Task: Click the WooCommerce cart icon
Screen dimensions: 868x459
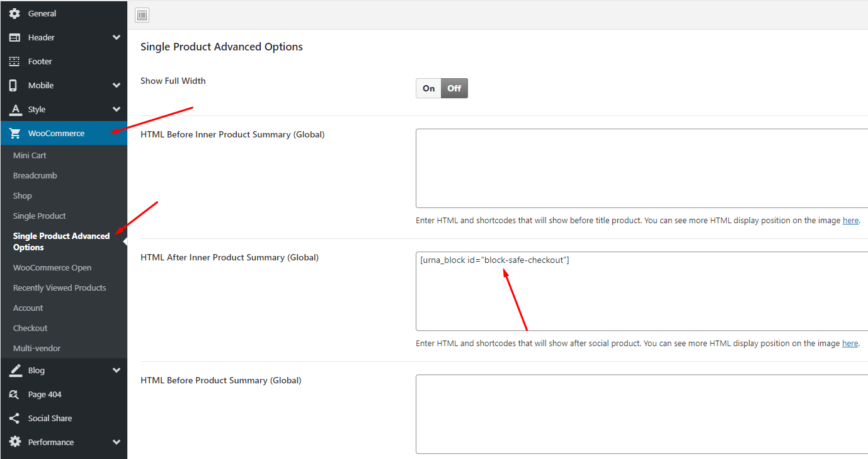Action: pyautogui.click(x=15, y=133)
